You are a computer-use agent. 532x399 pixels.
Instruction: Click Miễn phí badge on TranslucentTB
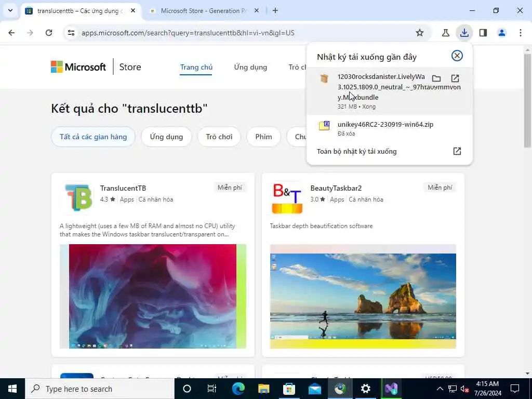[230, 187]
